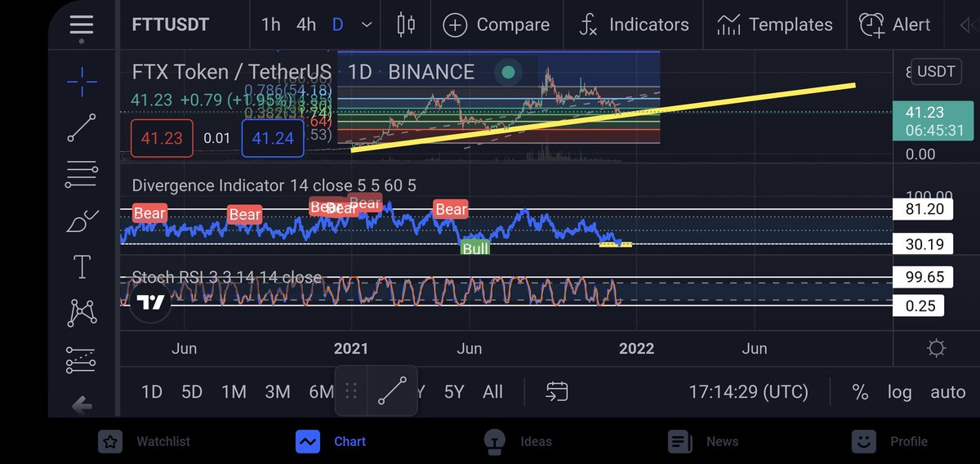Image resolution: width=980 pixels, height=464 pixels.
Task: Open the Profile tab
Action: tap(889, 441)
